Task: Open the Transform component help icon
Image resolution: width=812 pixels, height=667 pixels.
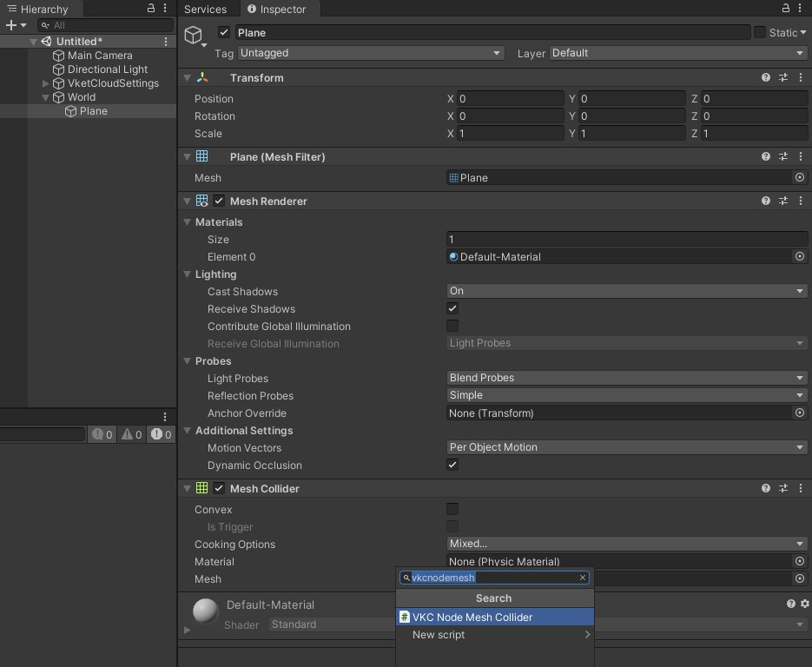Action: [x=765, y=77]
